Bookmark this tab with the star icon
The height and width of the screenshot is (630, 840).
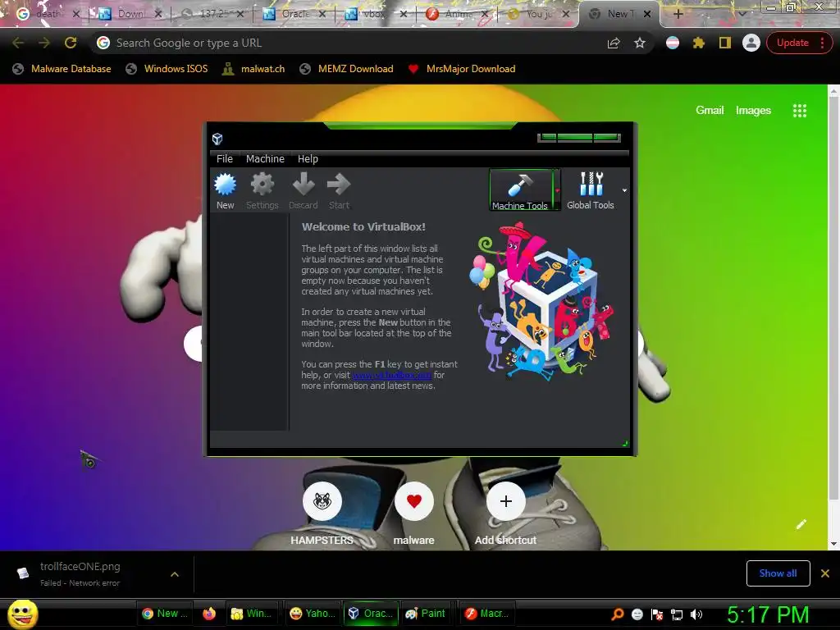coord(640,43)
